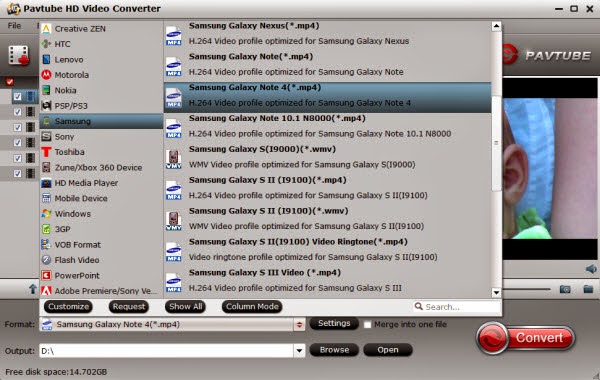Select Galaxy S II (I9100)(*.mp4) profile
Screen dimensions: 600x380
(x=328, y=190)
